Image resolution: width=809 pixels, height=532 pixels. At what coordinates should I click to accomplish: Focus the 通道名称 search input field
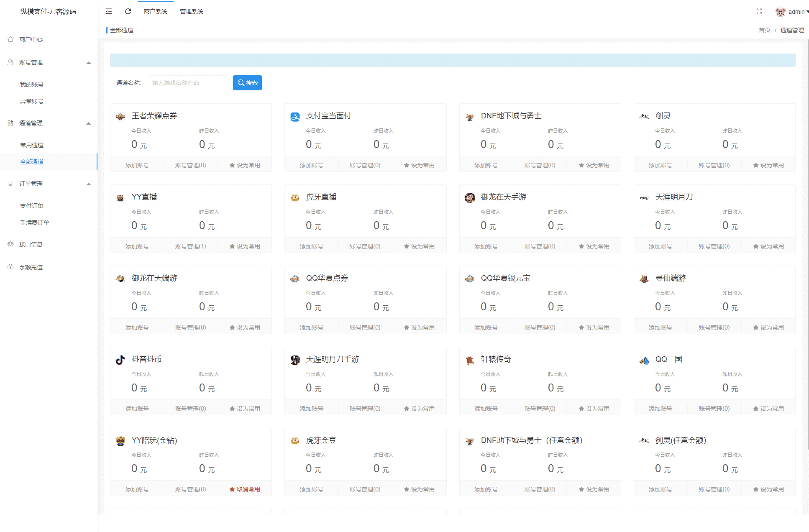coord(187,83)
